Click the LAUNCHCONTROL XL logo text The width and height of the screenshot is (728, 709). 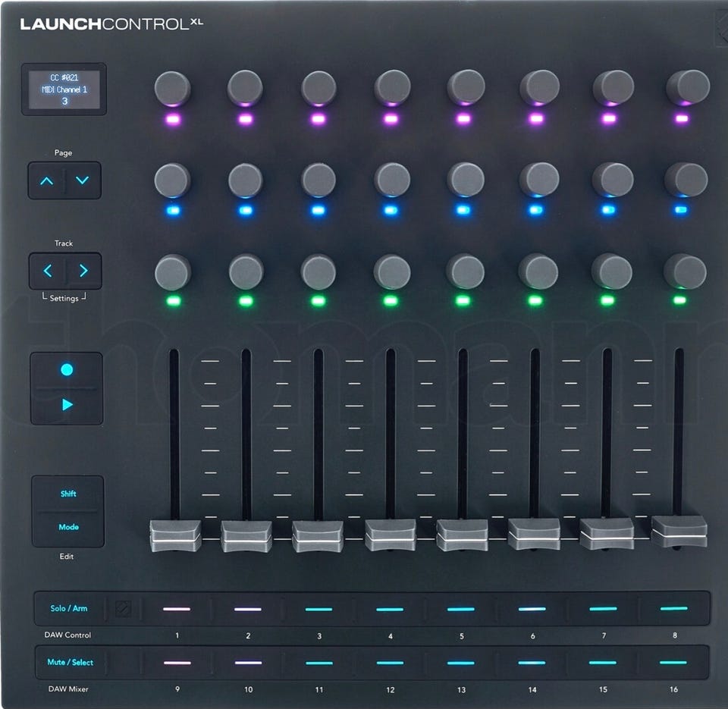[x=111, y=24]
